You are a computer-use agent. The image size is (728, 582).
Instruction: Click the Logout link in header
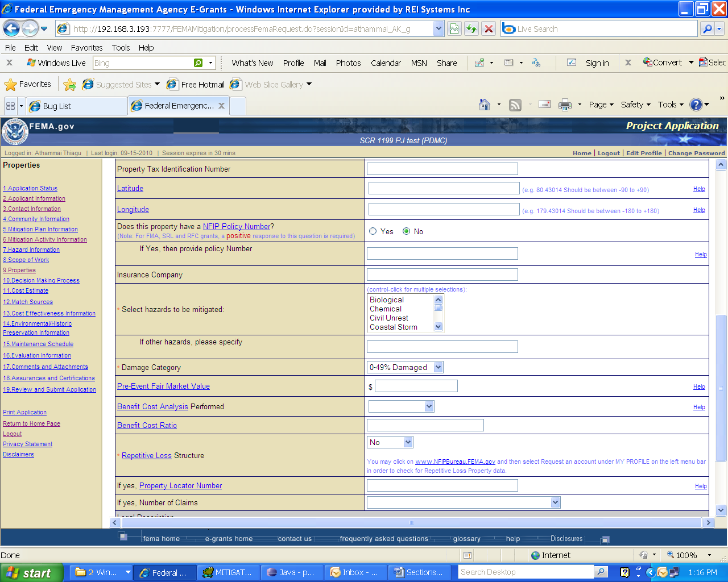point(609,153)
